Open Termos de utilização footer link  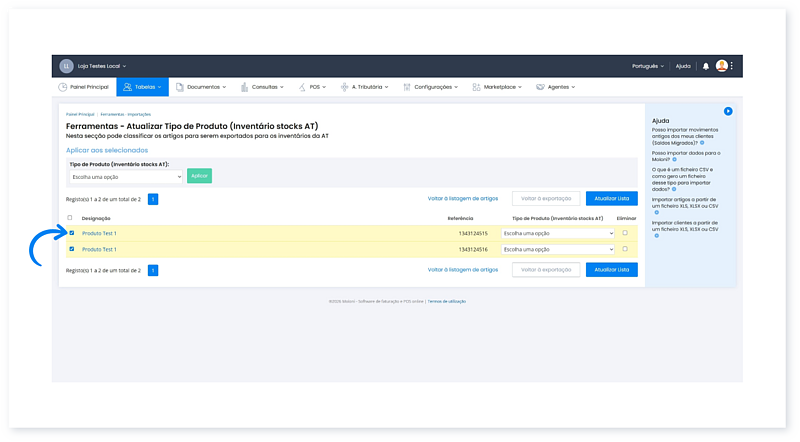pyautogui.click(x=446, y=302)
